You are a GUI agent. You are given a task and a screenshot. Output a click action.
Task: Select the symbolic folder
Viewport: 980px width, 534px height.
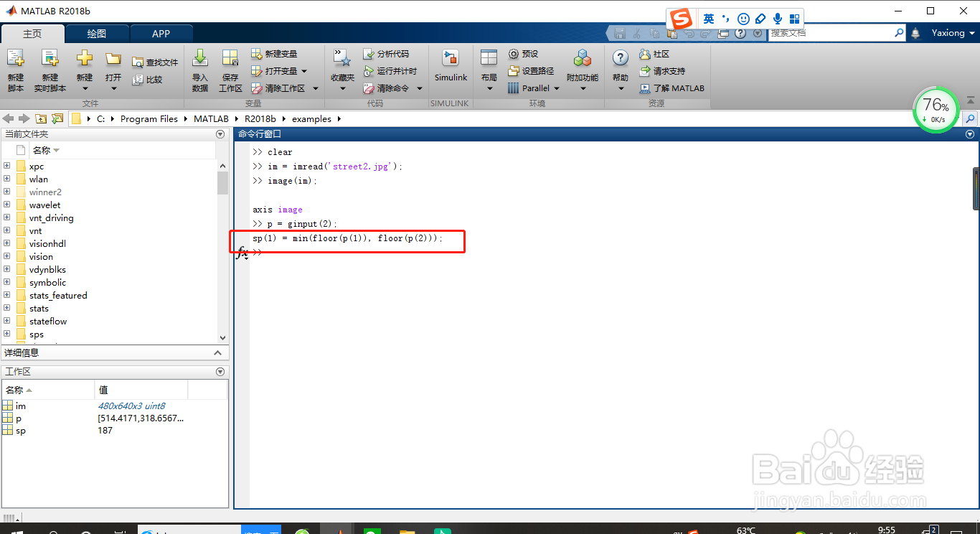tap(47, 283)
